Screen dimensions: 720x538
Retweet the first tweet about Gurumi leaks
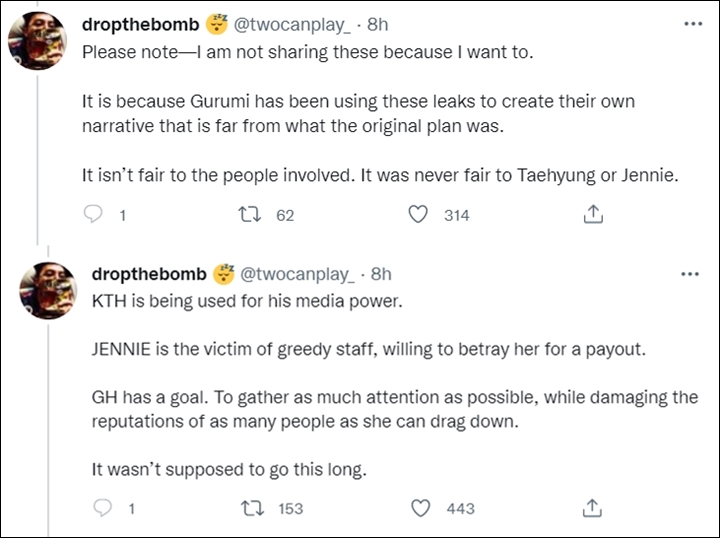[250, 214]
